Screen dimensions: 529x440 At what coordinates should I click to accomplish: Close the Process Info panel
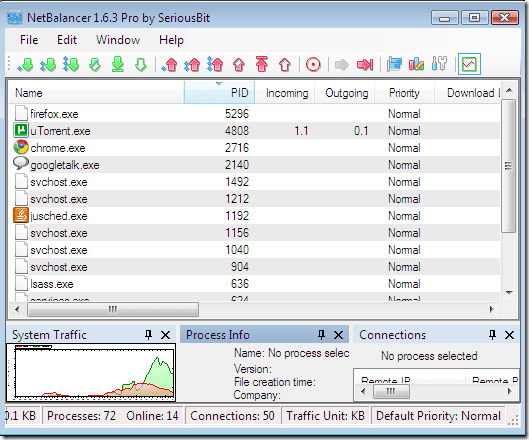[x=338, y=335]
